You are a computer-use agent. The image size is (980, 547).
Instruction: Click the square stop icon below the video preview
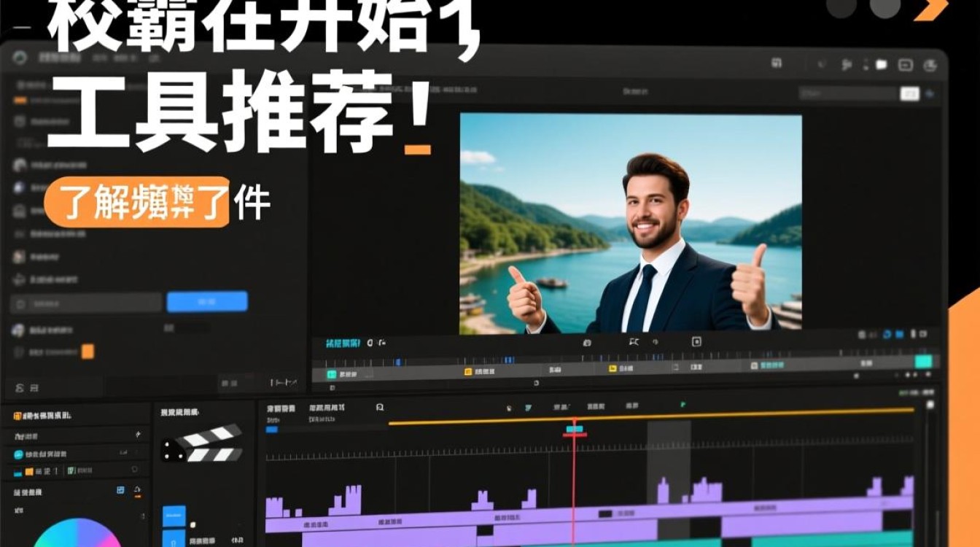(x=696, y=341)
